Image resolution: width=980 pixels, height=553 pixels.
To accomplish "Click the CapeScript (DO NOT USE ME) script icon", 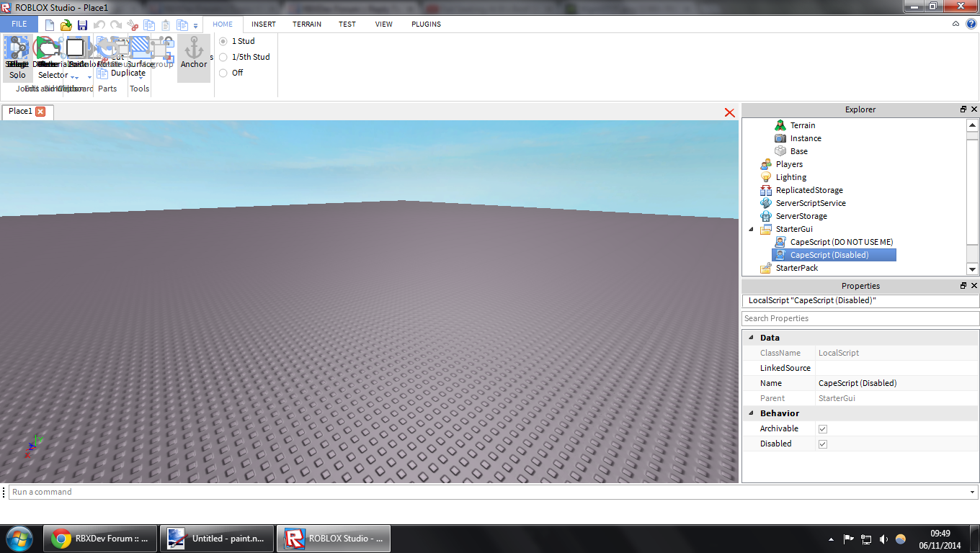I will pyautogui.click(x=780, y=242).
